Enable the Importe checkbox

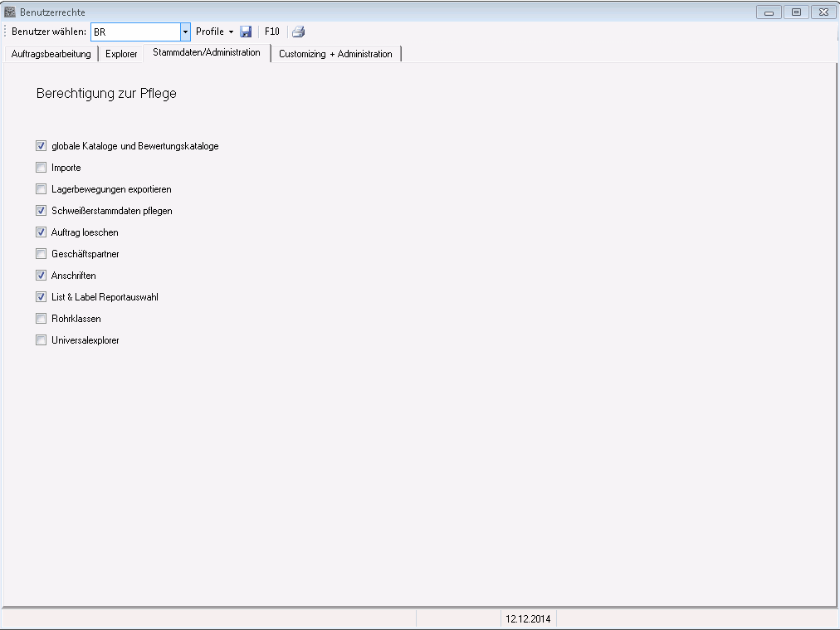click(42, 168)
